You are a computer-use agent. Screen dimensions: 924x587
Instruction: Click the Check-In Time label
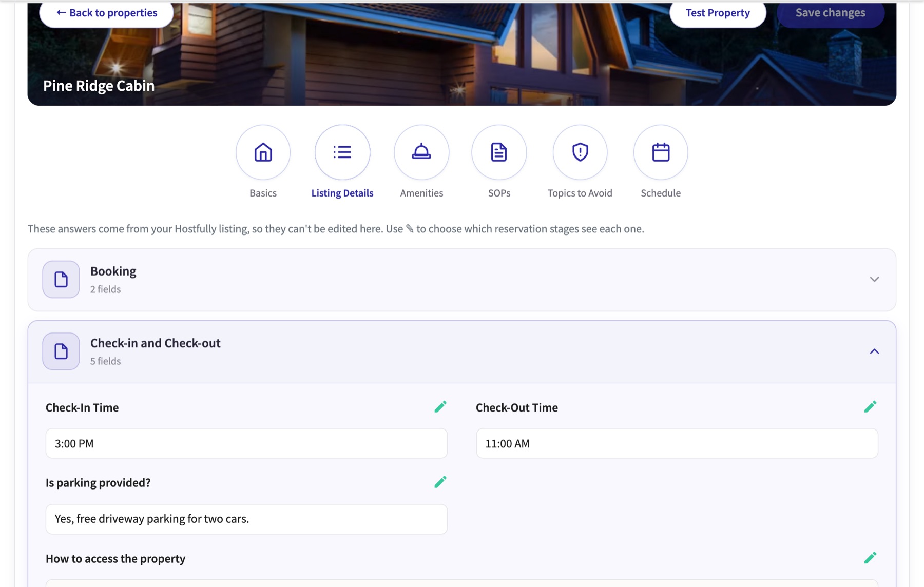click(82, 407)
